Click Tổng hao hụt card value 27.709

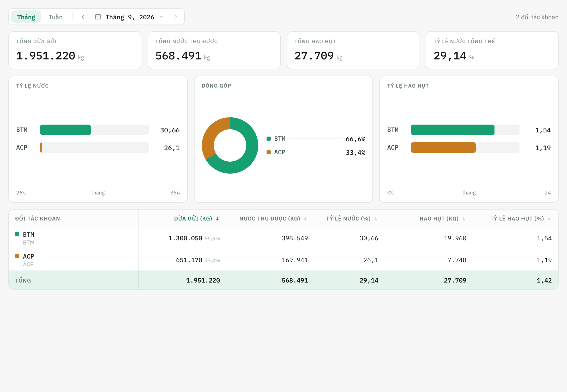pos(314,56)
